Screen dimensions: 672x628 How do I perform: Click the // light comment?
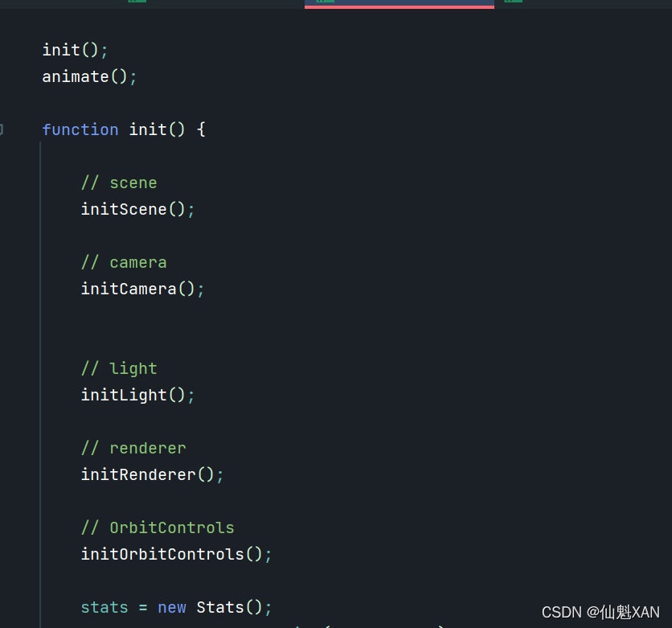click(119, 368)
